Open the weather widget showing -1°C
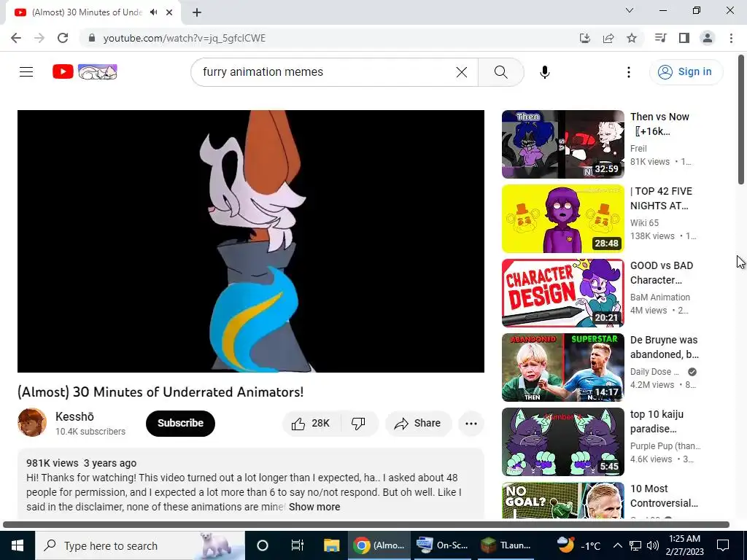This screenshot has height=560, width=747. 579,545
